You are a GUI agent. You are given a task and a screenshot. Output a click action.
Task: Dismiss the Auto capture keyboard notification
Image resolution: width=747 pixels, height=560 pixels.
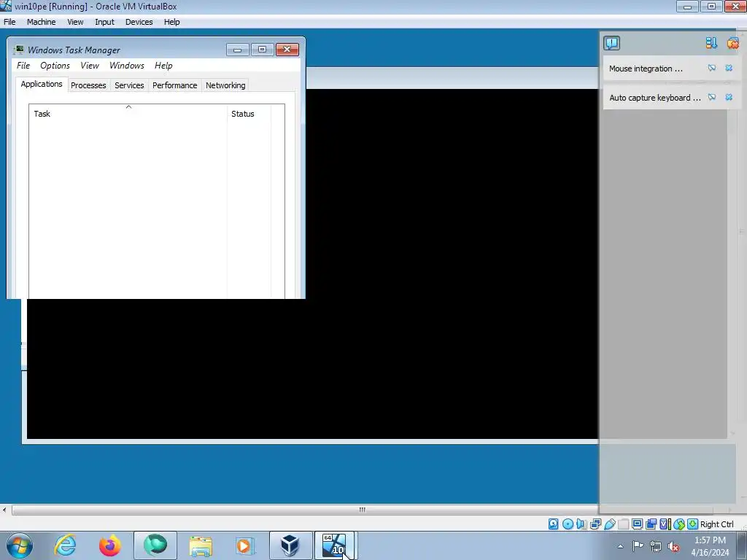(x=729, y=97)
